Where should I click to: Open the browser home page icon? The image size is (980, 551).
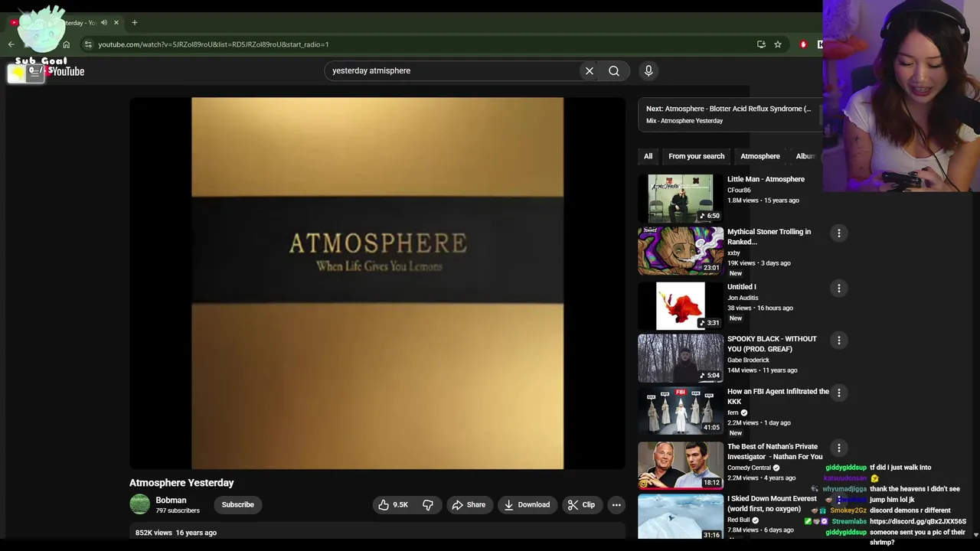[66, 44]
